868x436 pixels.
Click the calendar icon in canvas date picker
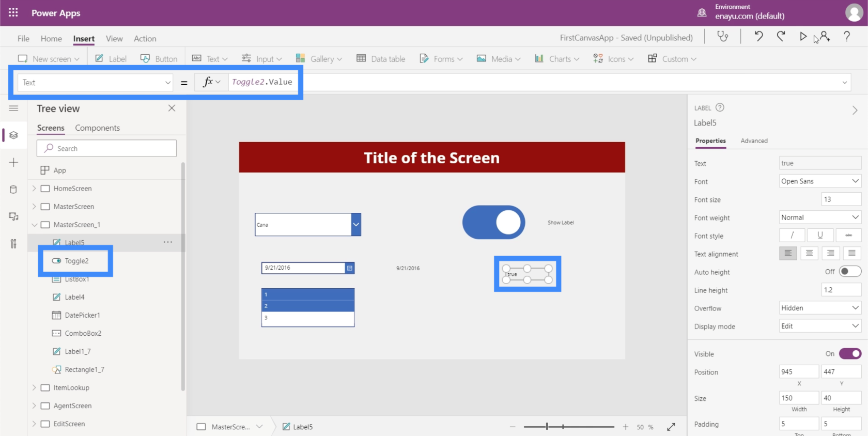pos(350,268)
